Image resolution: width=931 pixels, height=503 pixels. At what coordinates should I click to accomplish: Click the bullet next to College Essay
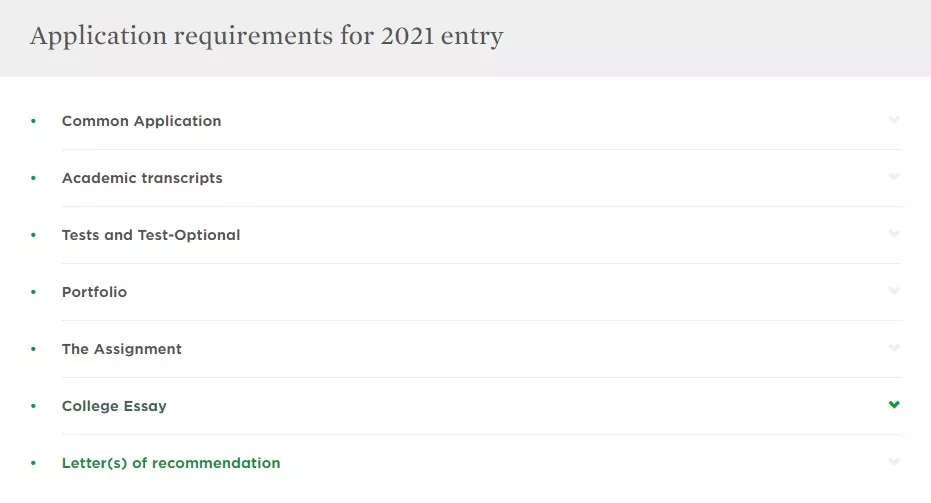pos(33,406)
